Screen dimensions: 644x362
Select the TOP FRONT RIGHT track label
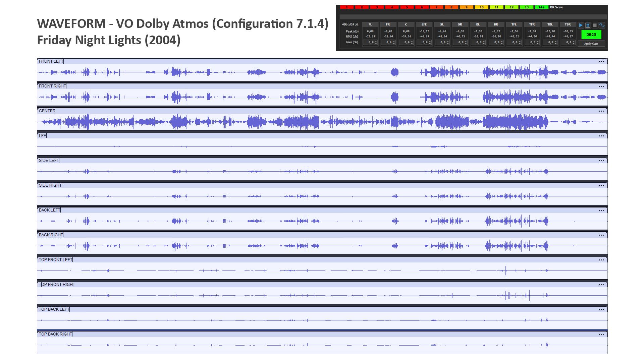[57, 285]
